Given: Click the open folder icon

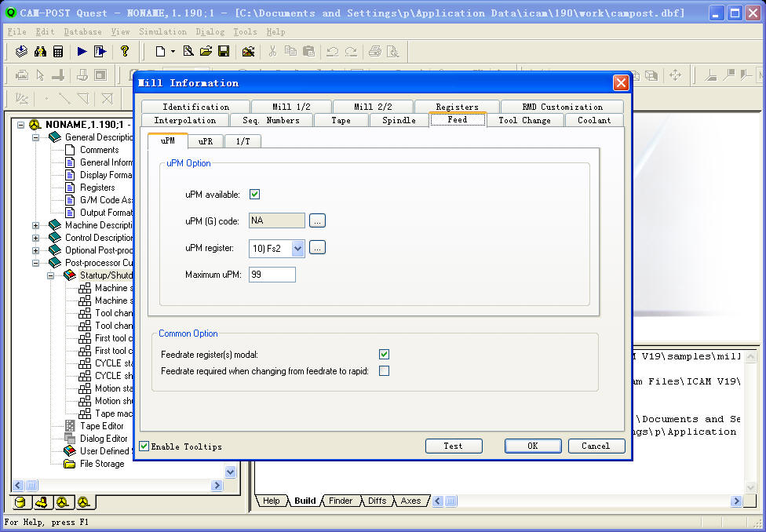Looking at the screenshot, I should [x=206, y=51].
